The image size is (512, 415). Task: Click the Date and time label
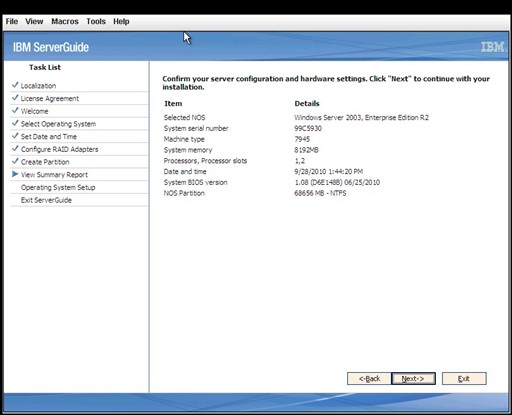pos(185,171)
